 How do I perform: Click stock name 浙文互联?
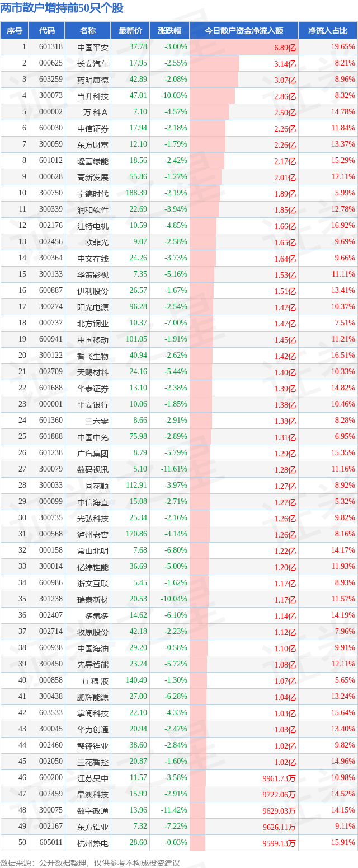coord(93,584)
